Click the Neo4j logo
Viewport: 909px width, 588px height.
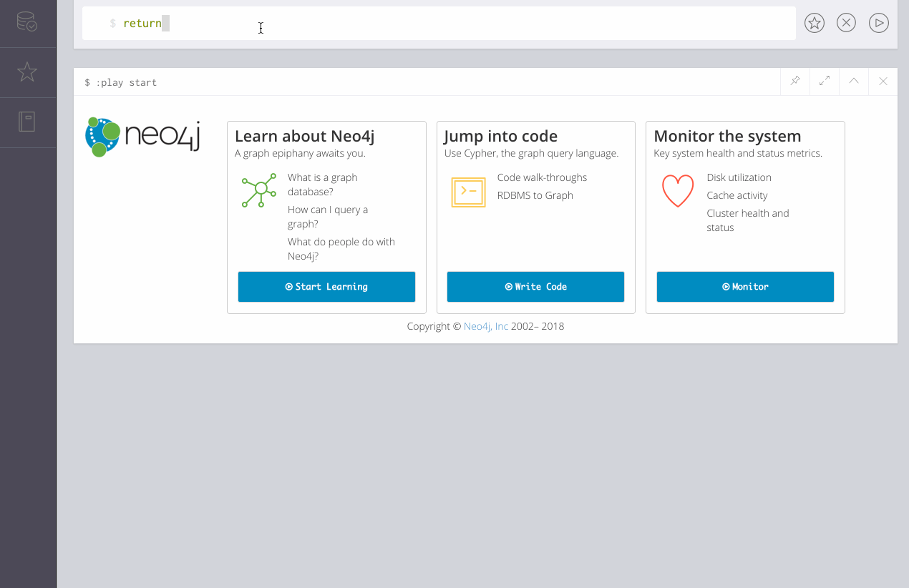click(x=142, y=137)
